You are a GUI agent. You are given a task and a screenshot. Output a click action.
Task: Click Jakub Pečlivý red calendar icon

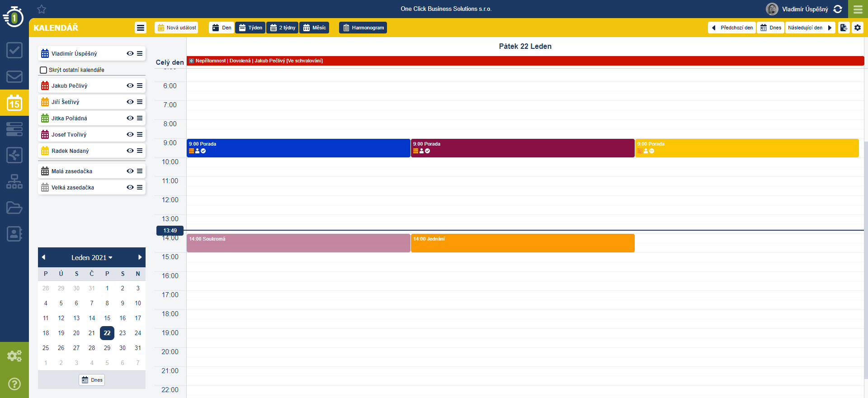coord(45,85)
